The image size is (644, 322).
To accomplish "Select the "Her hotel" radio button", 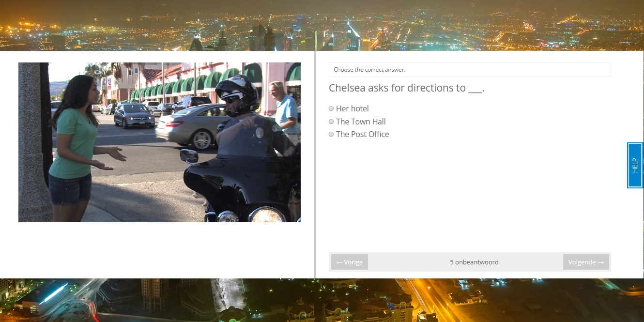I will coord(331,108).
